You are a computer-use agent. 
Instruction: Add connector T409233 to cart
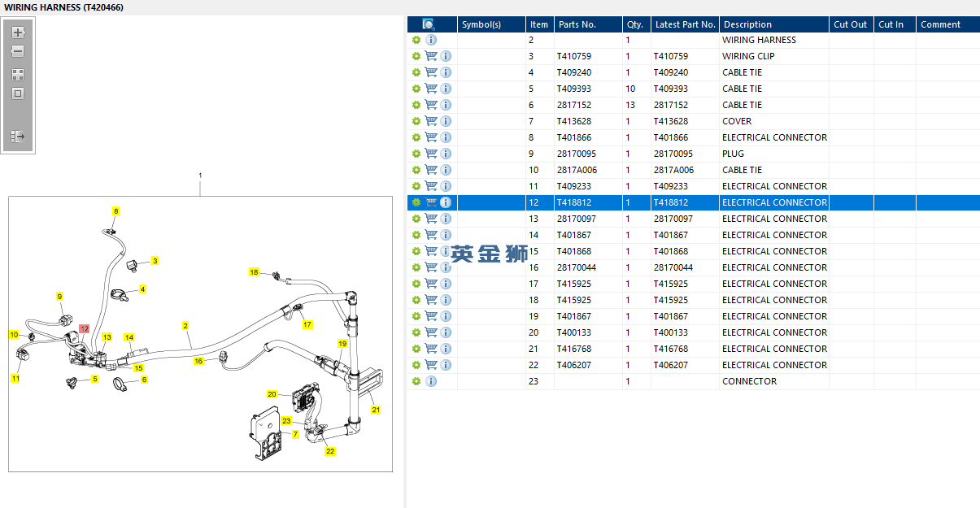431,186
